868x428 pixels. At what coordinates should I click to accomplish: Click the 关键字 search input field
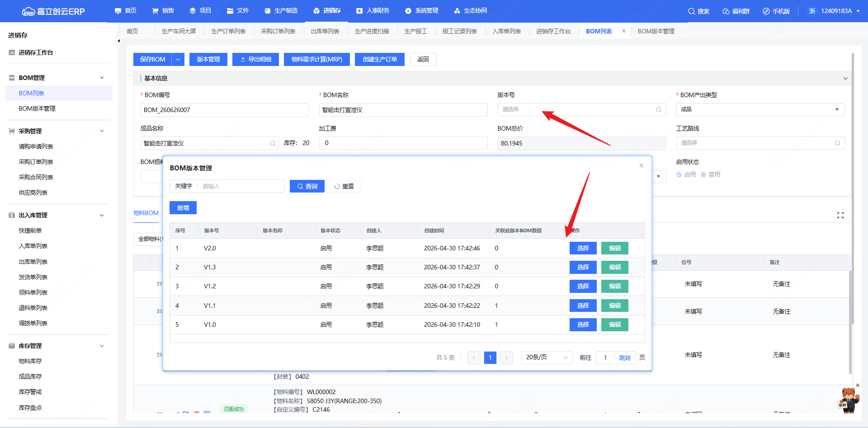(x=241, y=186)
